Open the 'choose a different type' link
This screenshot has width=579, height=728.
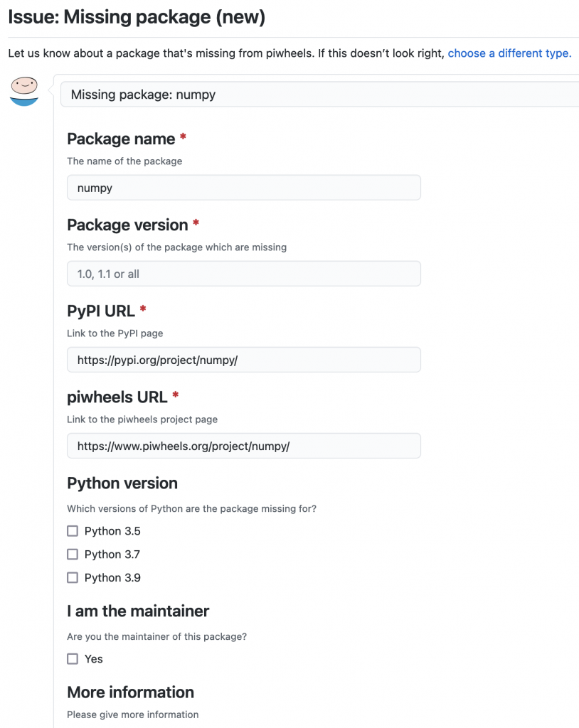[x=509, y=53]
